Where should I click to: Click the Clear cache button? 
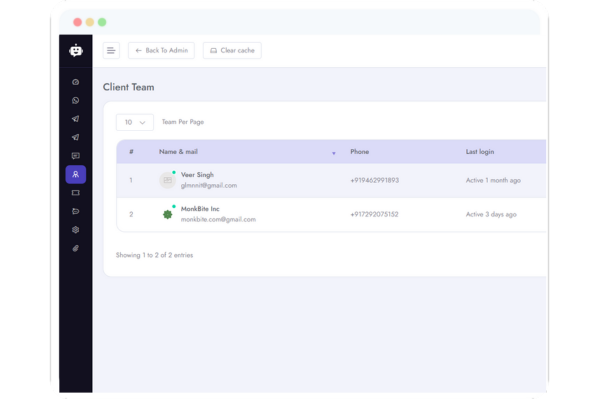[x=232, y=50]
